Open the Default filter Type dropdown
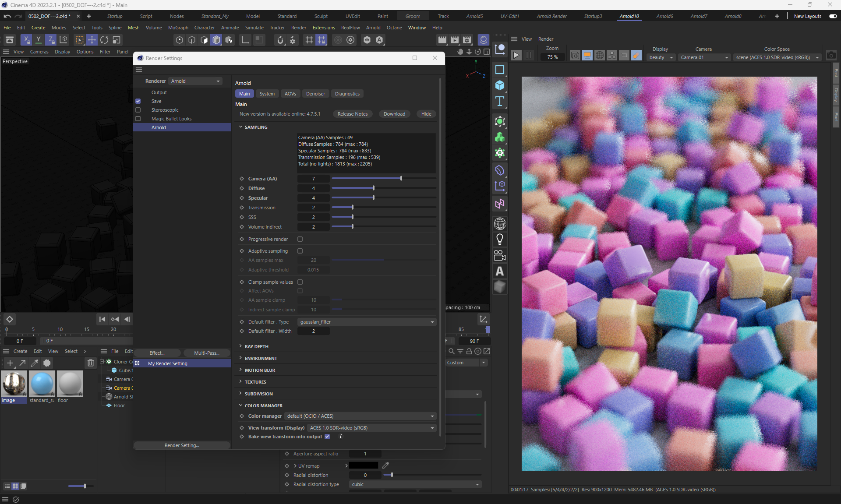 367,322
